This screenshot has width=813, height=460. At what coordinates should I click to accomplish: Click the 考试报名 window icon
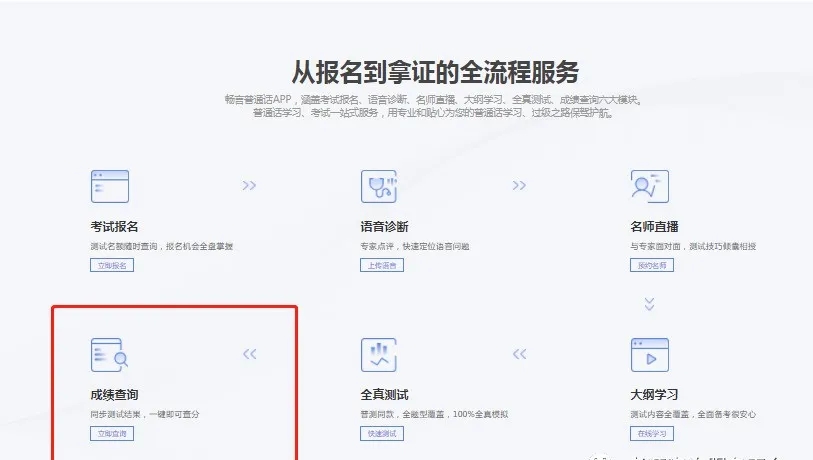coord(110,186)
